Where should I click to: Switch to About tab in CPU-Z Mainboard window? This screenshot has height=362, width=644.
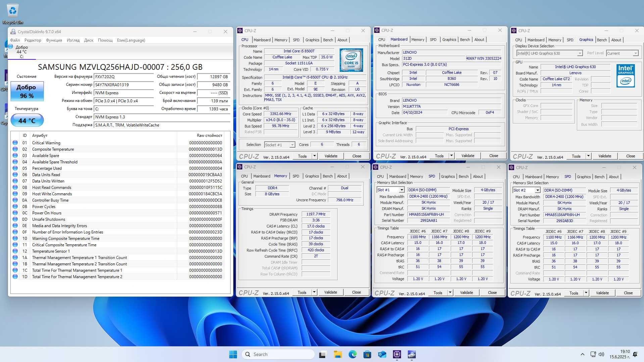click(x=479, y=40)
